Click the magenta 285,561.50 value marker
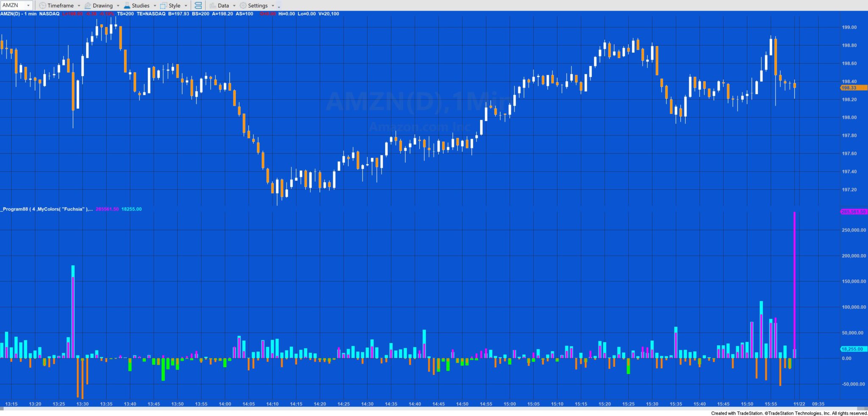The image size is (868, 416). (853, 211)
